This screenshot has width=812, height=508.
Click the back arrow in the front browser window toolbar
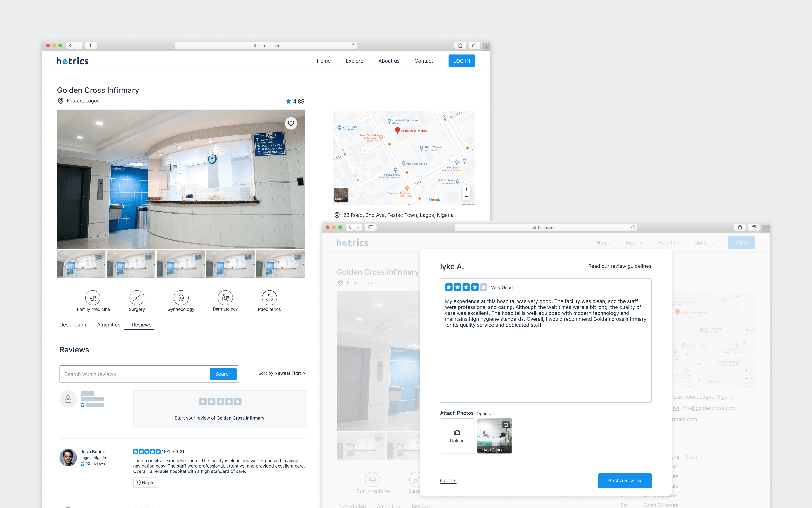tap(350, 227)
